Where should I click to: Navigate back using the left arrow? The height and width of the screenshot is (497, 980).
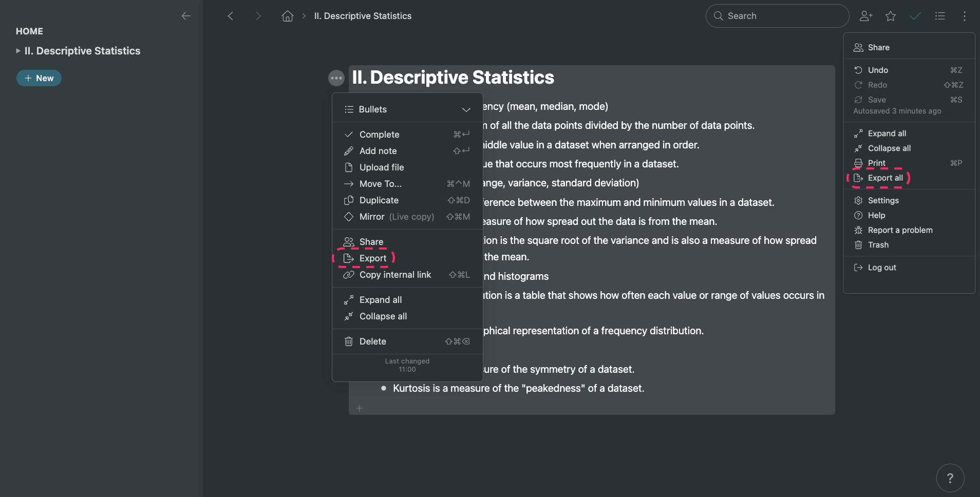click(230, 15)
